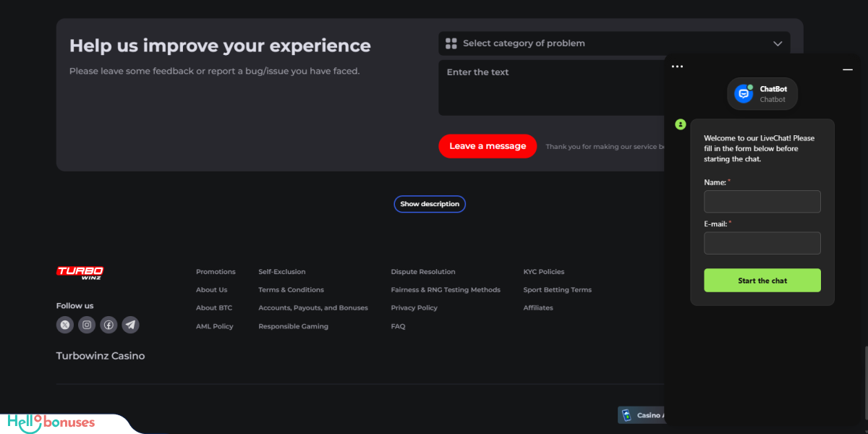Click the E-mail input field
This screenshot has width=868, height=434.
pos(762,243)
